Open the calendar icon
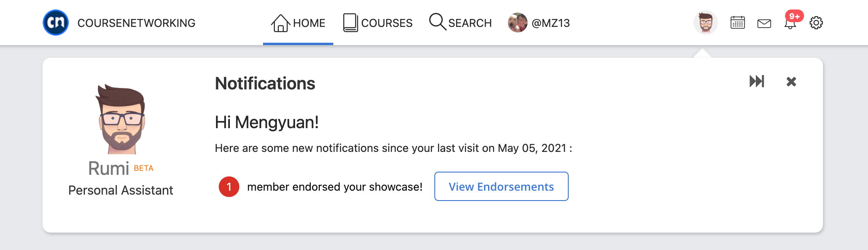This screenshot has width=868, height=250. coord(737,23)
